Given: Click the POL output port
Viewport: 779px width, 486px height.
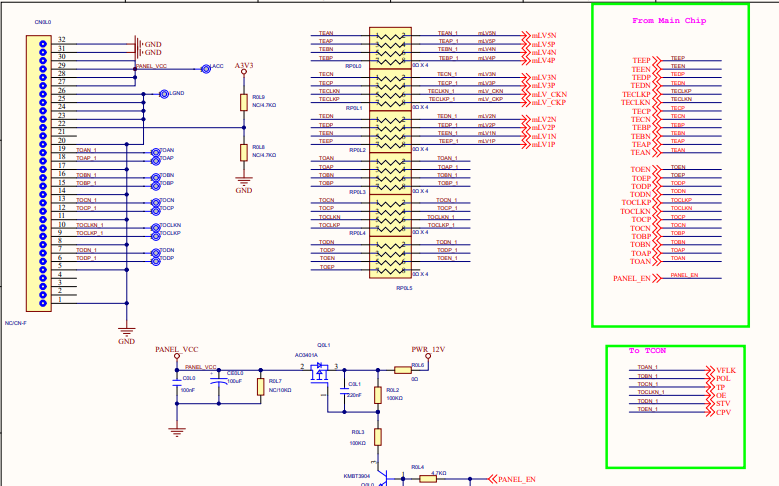Looking at the screenshot, I should [718, 379].
